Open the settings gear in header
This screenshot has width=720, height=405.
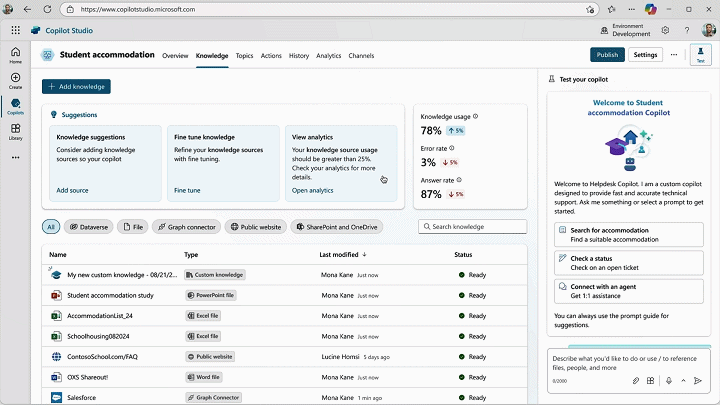(x=665, y=30)
